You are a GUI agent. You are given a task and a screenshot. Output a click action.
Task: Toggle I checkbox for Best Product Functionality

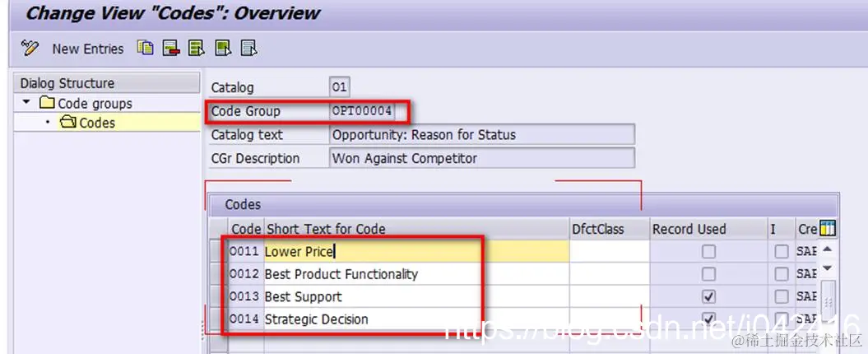[x=781, y=274]
